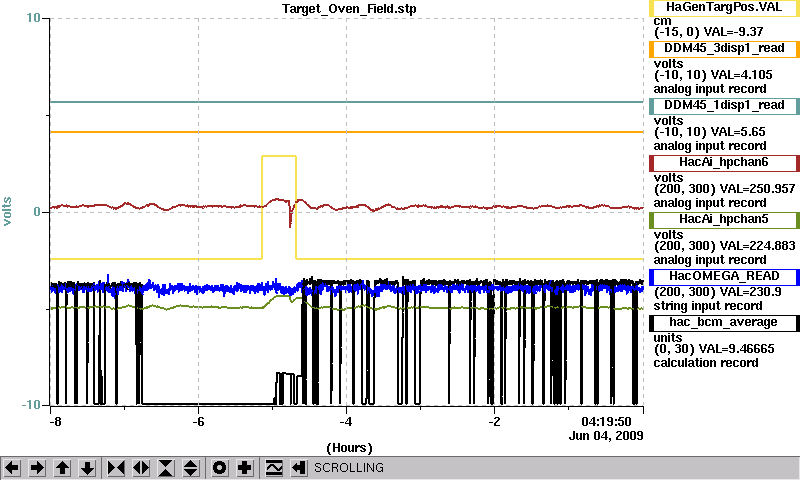
Task: Click the 'string input record' text
Action: (708, 306)
